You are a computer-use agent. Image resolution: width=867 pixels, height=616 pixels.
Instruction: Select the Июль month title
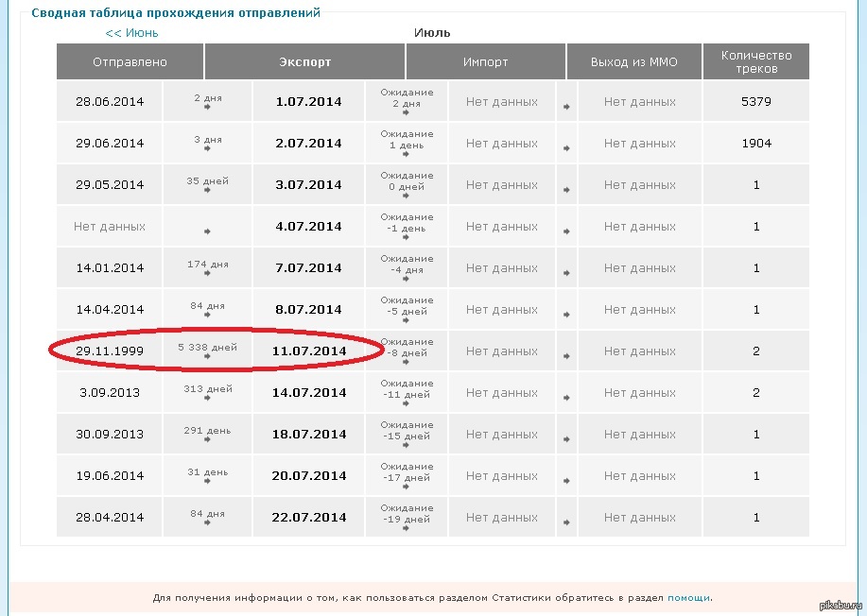click(432, 33)
